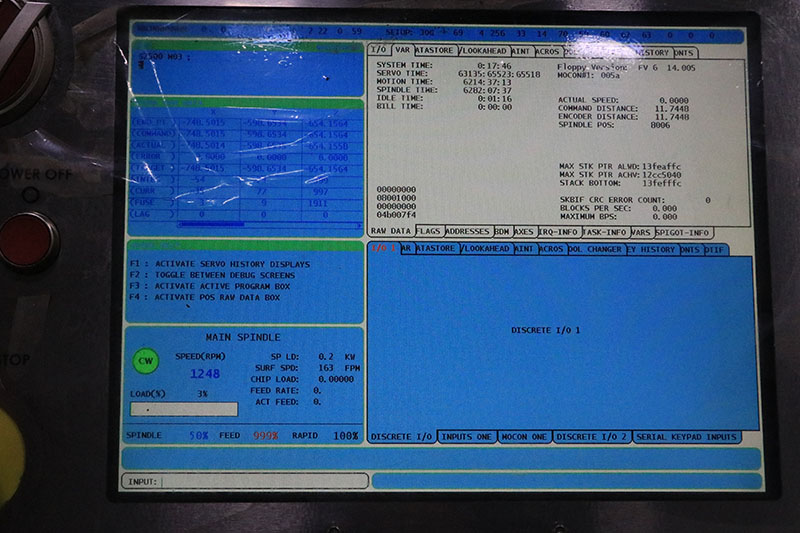Click F1 Activate Servo History Displays
This screenshot has width=800, height=533.
coord(220,264)
